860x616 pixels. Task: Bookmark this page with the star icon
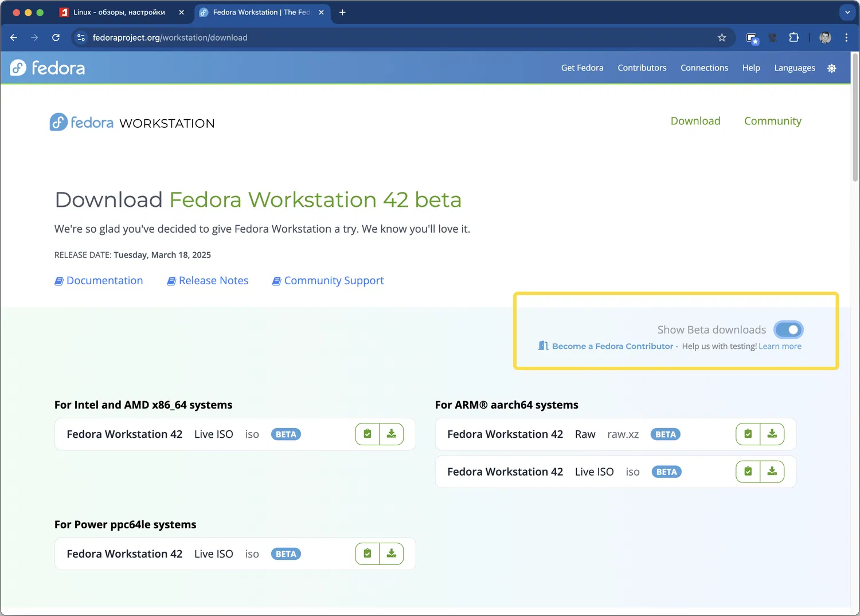pyautogui.click(x=722, y=37)
